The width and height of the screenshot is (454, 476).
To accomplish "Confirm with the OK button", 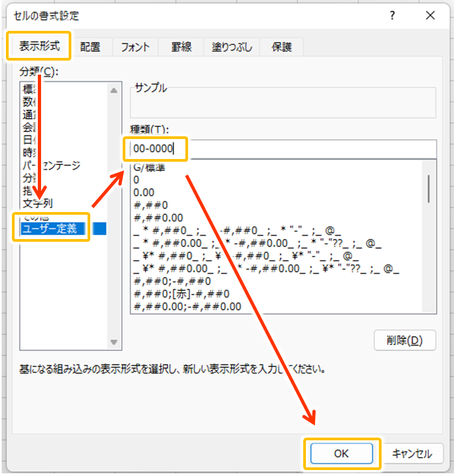I will [341, 453].
